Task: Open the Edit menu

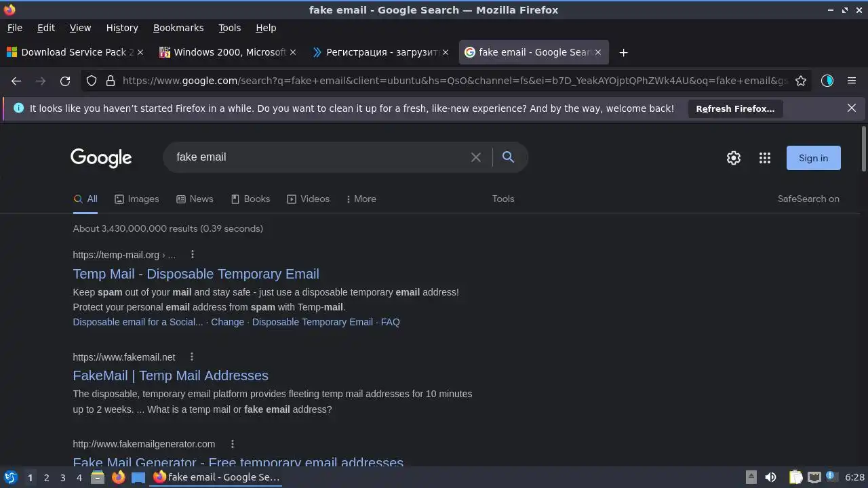Action: point(46,28)
